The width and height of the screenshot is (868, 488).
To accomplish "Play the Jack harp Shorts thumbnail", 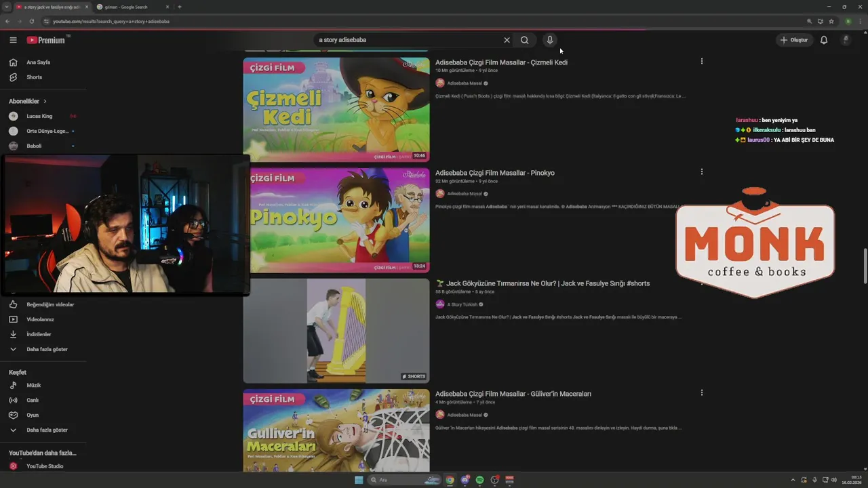I will (336, 331).
